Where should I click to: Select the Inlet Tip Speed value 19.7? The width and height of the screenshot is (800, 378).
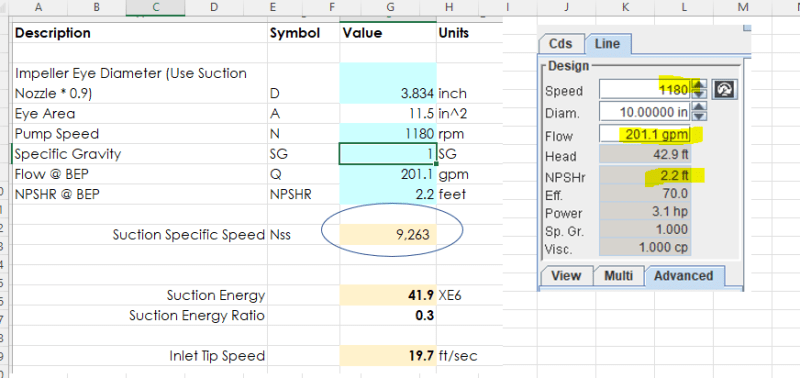pyautogui.click(x=388, y=356)
